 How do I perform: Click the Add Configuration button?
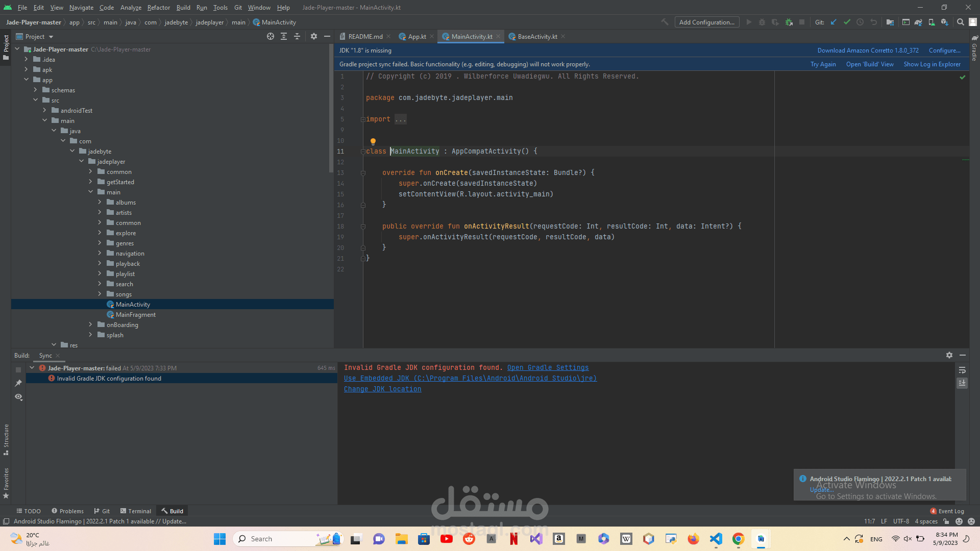click(707, 22)
